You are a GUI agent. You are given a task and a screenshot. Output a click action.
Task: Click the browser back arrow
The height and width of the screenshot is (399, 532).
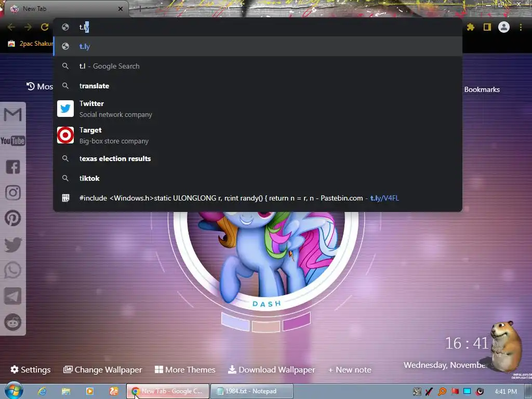point(11,27)
